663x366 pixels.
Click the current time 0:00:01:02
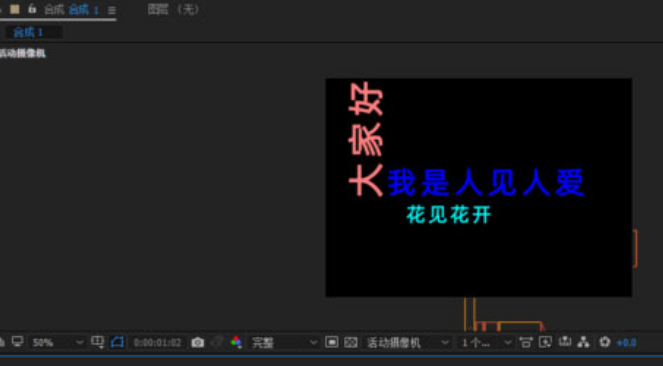pos(157,342)
